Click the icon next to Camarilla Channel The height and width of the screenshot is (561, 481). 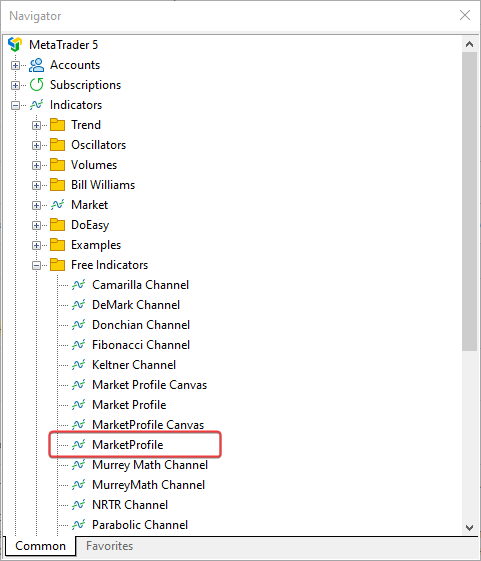tap(78, 285)
